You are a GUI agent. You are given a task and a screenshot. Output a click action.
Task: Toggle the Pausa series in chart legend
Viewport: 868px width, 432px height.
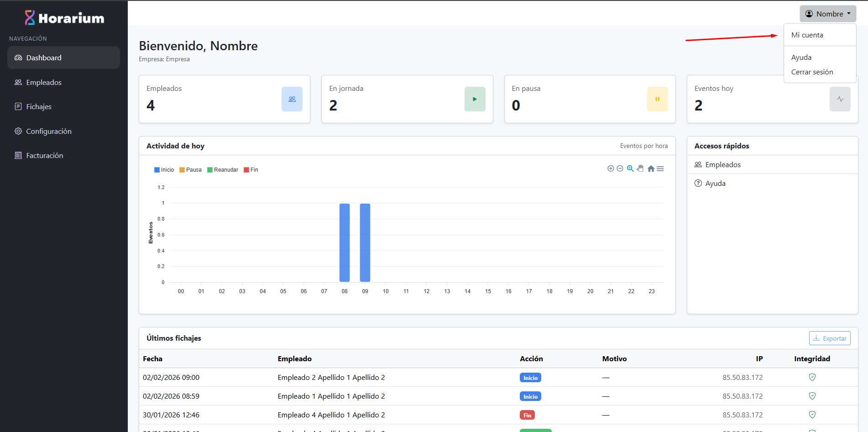click(x=191, y=170)
